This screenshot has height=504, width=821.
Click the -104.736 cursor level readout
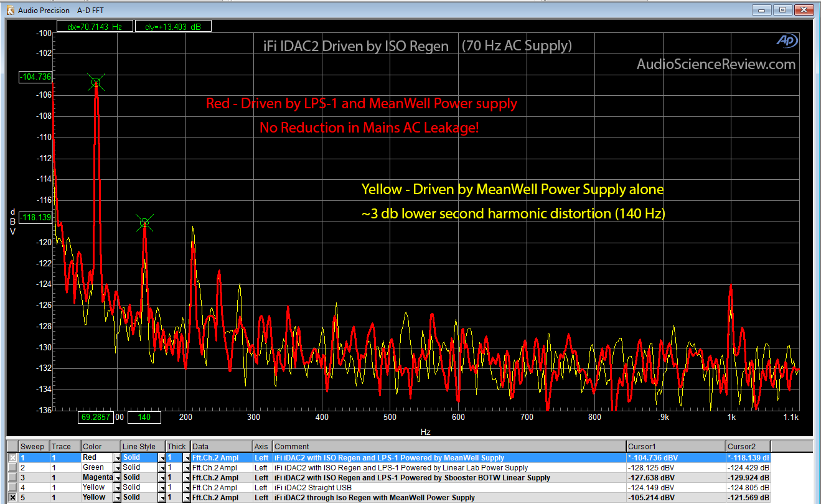point(35,77)
